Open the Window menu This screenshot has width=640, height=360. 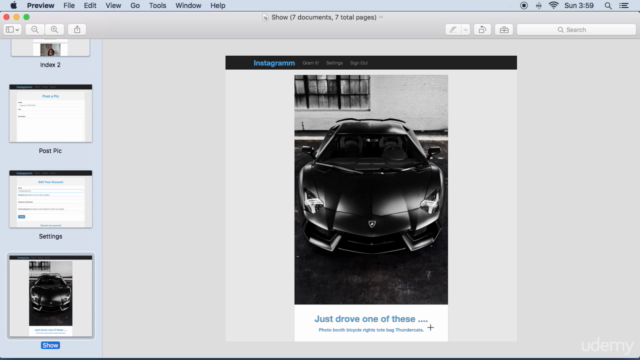pyautogui.click(x=188, y=5)
